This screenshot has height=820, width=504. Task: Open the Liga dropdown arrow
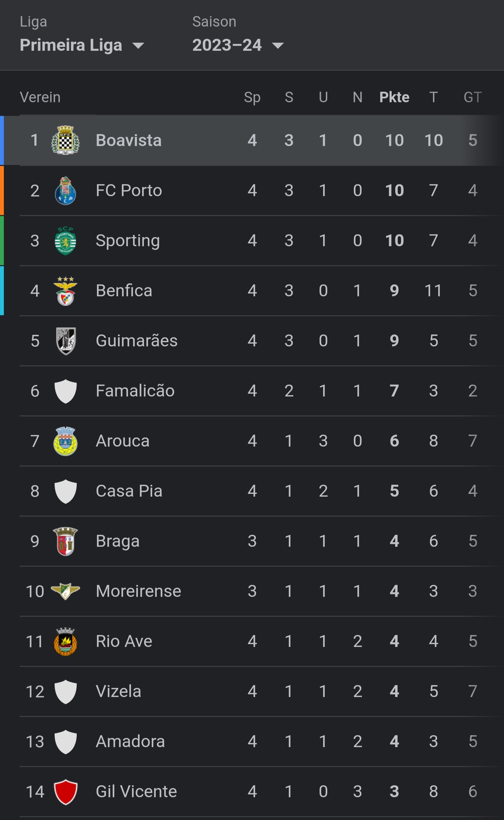pyautogui.click(x=138, y=46)
